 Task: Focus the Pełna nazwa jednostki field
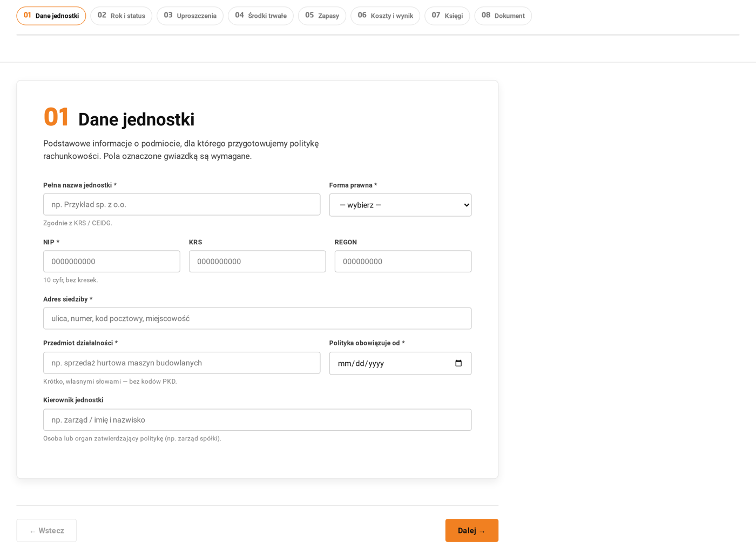[182, 204]
